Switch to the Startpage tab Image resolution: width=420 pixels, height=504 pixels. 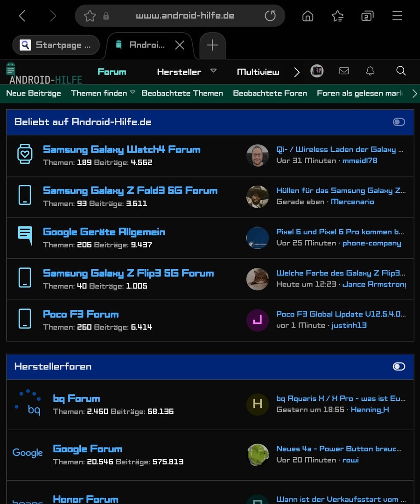56,45
